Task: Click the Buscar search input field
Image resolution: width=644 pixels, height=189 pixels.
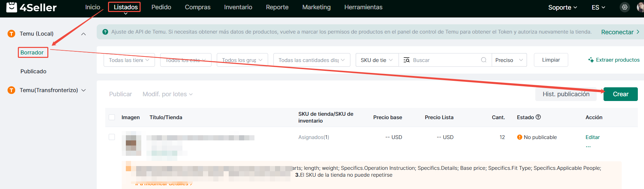Action: pos(444,60)
